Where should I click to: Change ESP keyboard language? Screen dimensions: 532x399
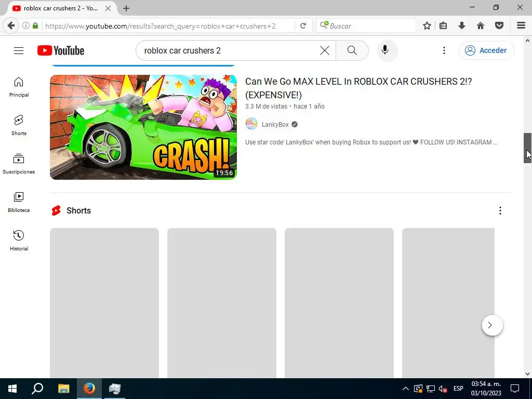[458, 389]
